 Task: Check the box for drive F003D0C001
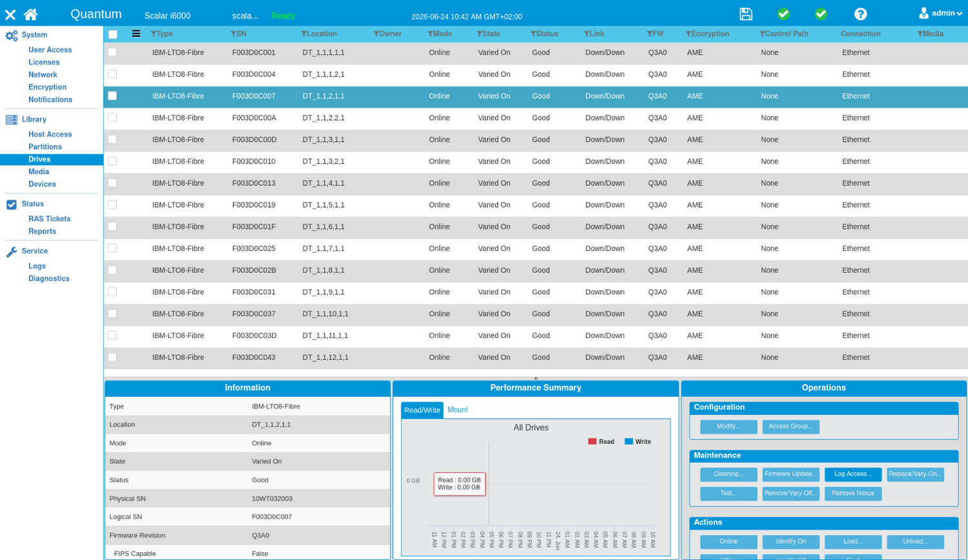point(112,52)
